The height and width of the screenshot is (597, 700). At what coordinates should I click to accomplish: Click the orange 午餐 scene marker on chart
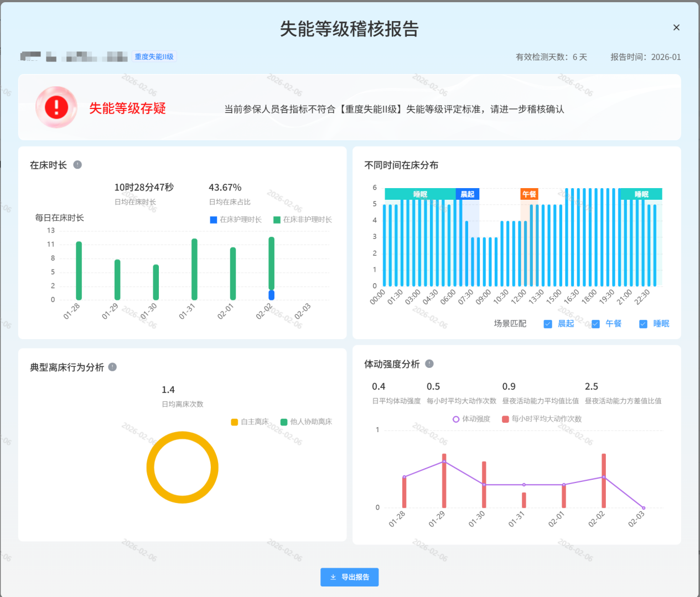(529, 194)
